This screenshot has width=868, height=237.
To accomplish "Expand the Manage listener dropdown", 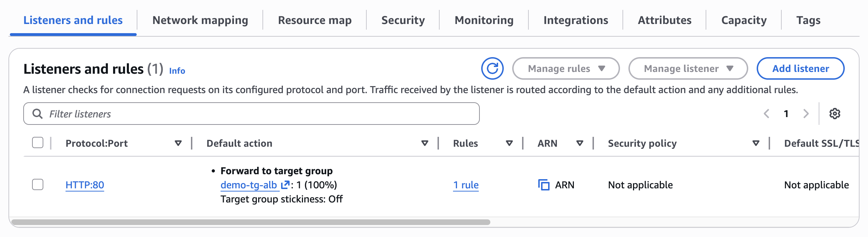I will (688, 68).
